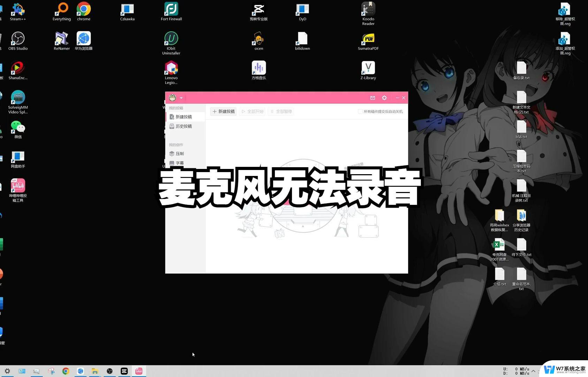The width and height of the screenshot is (588, 377).
Task: Click the + 新建投稿 toolbar button
Action: tap(224, 111)
